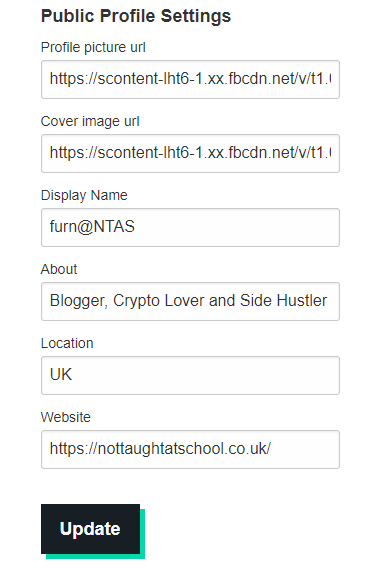Click the 'Blogger, Crypto Lover and Side Hustler' text
Screen dimensions: 375x572
[188, 301]
